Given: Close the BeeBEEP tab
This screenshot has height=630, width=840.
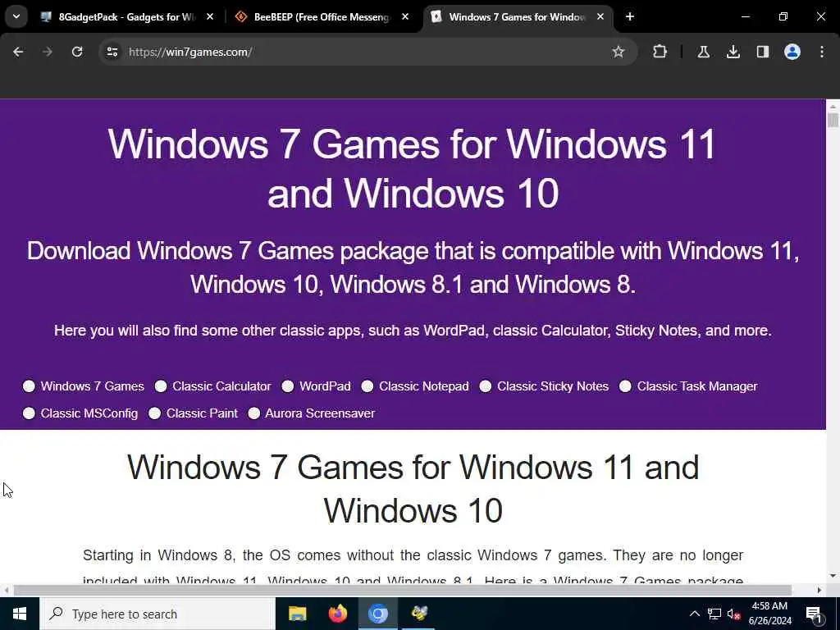Looking at the screenshot, I should (405, 16).
